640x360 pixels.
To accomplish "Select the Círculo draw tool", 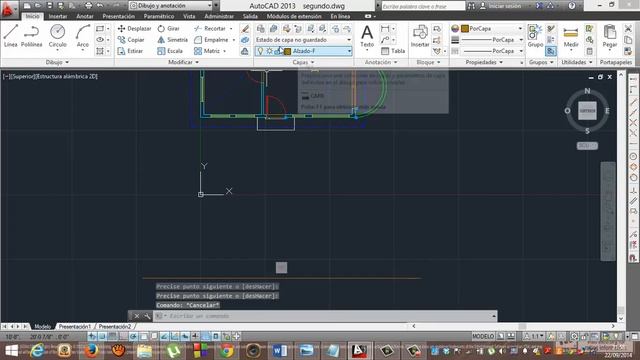I will pyautogui.click(x=58, y=36).
